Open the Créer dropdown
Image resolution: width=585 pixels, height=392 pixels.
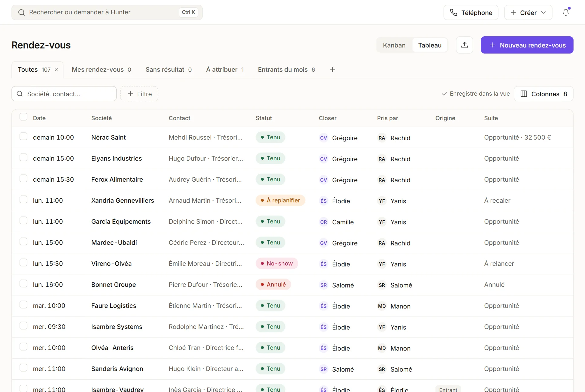click(528, 12)
